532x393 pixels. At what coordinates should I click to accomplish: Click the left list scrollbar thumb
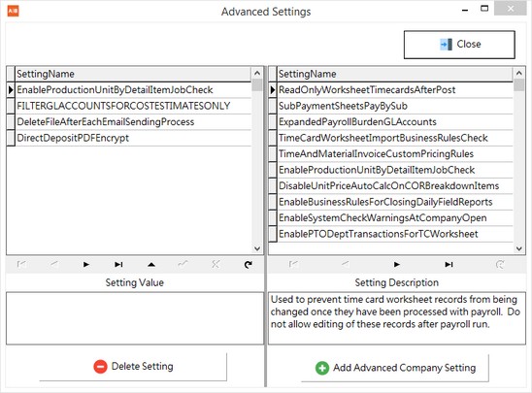pos(257,84)
